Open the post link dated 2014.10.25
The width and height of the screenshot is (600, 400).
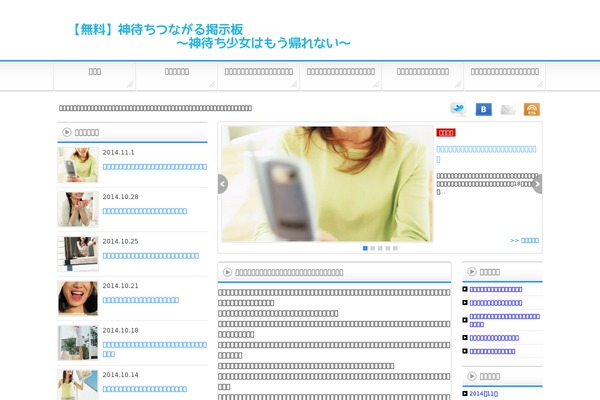(151, 256)
